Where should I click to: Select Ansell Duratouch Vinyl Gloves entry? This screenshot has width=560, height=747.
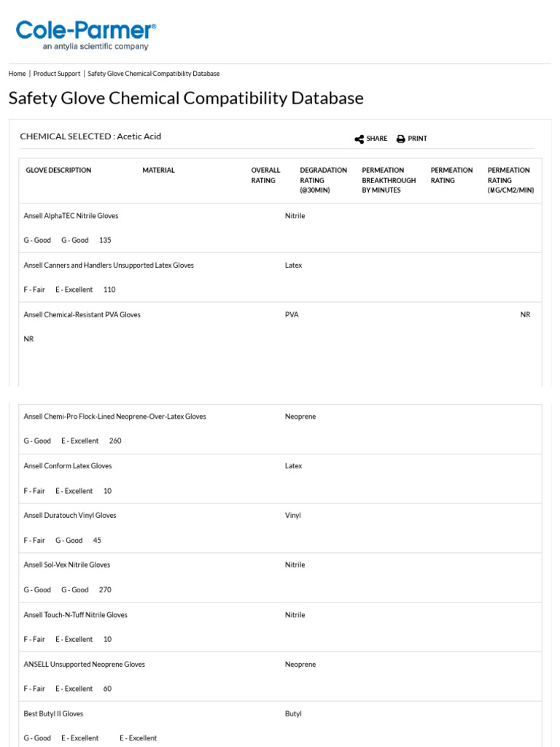pos(70,515)
